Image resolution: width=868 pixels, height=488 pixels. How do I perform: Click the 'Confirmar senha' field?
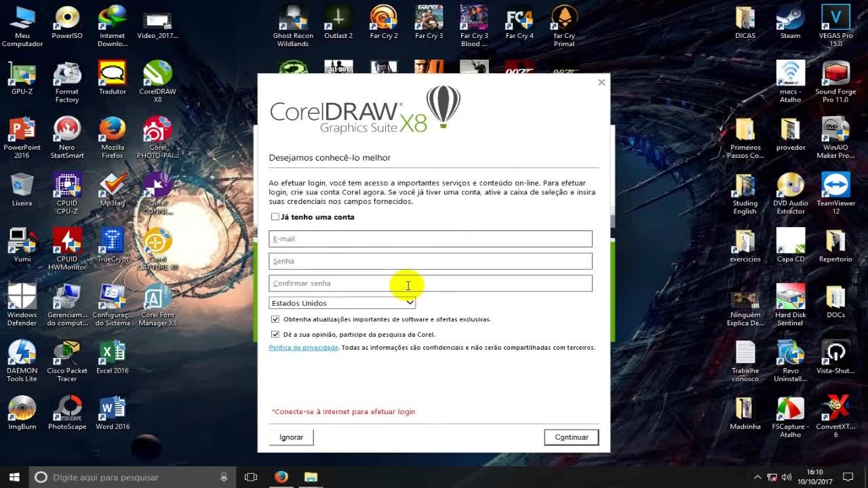pyautogui.click(x=431, y=283)
